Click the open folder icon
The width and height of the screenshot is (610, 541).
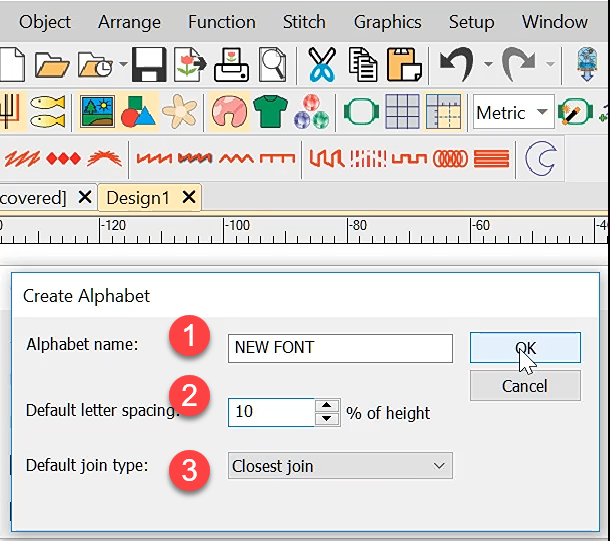pyautogui.click(x=52, y=66)
